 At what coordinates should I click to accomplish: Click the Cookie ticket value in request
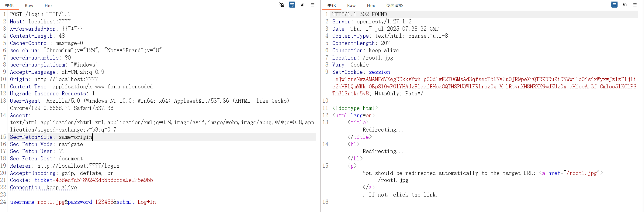pos(104,180)
